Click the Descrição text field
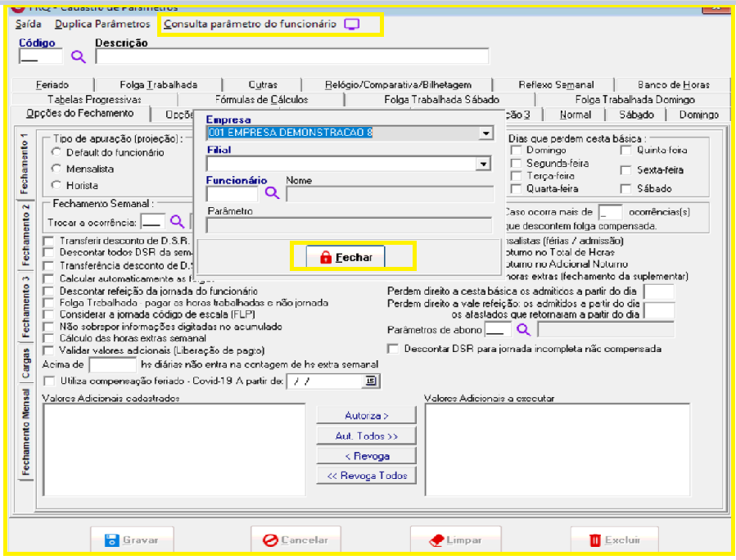Screen dimensions: 736x560 tap(292, 56)
